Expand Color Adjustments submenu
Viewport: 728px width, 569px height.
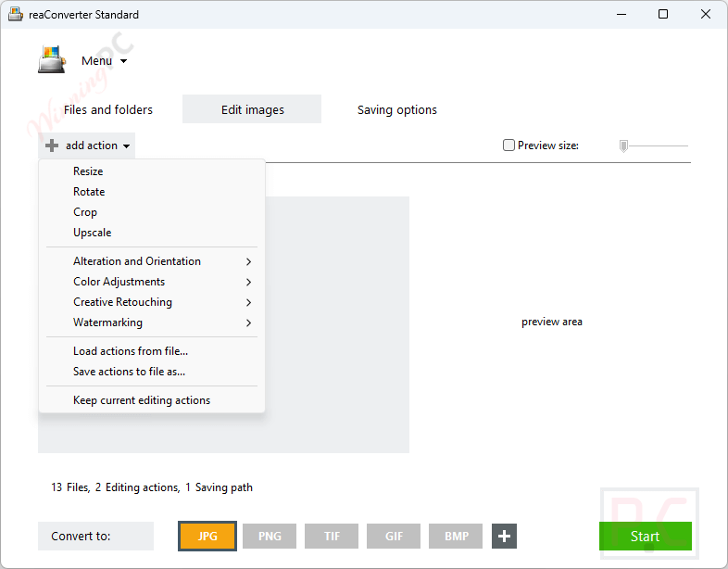tap(152, 282)
